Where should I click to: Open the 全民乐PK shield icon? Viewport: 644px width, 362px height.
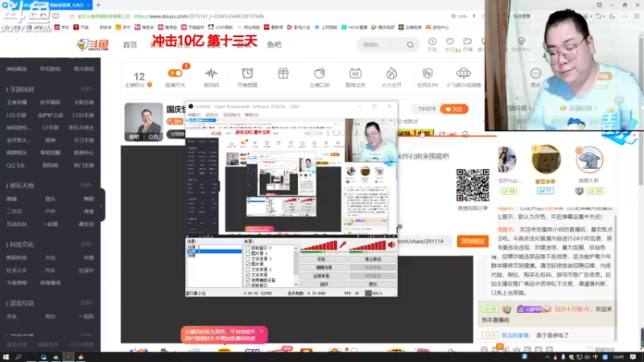click(427, 73)
